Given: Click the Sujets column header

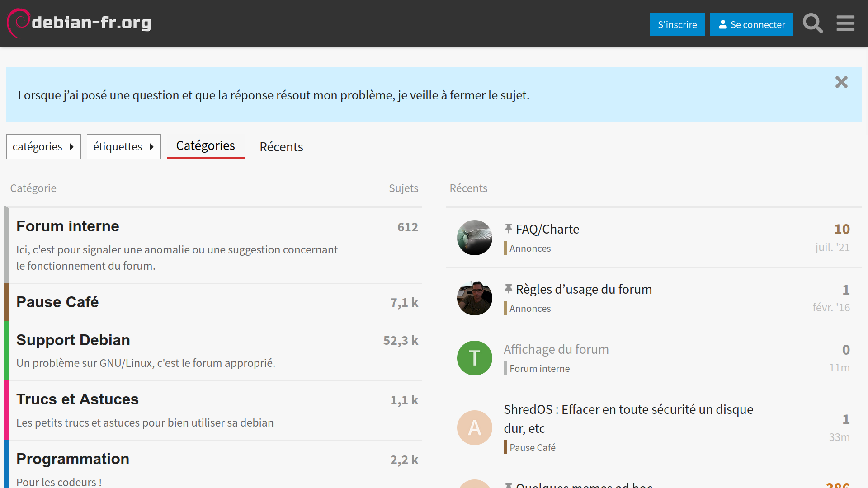Looking at the screenshot, I should [x=403, y=188].
